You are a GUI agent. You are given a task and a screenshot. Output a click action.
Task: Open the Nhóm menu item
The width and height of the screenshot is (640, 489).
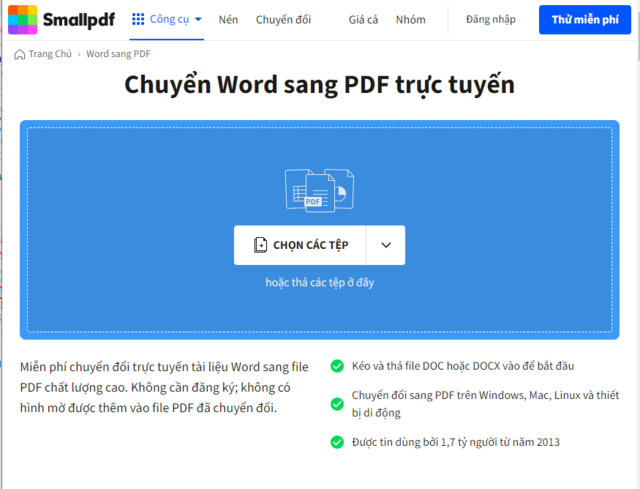pos(411,20)
